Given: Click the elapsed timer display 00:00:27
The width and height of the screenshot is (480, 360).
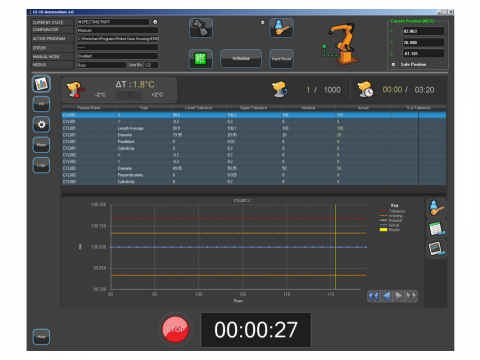Looking at the screenshot, I should click(256, 330).
